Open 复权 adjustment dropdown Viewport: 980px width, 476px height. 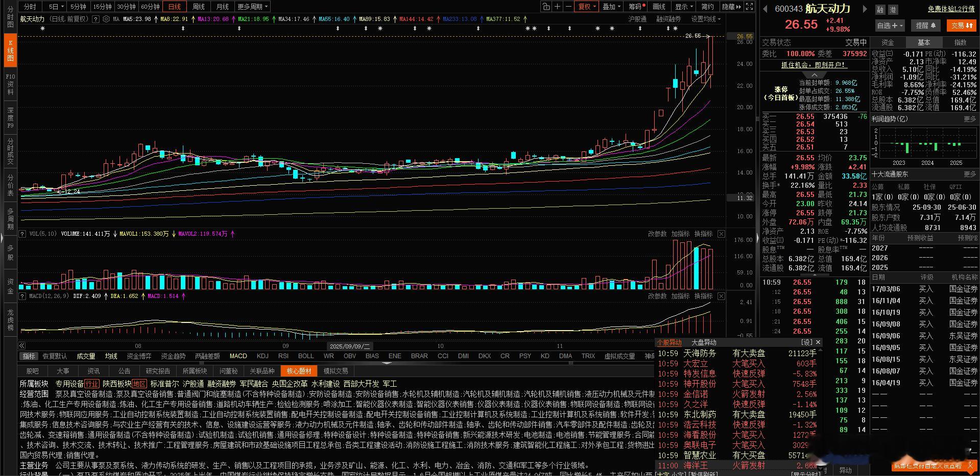(587, 7)
